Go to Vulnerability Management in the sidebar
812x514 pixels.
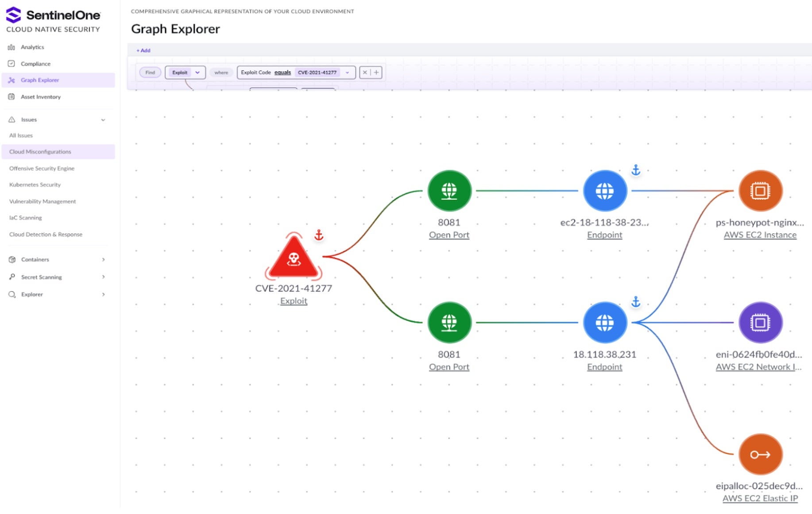pos(43,201)
